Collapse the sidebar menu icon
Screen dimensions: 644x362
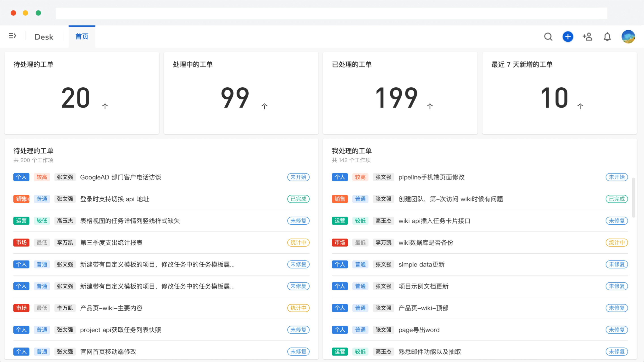(12, 36)
